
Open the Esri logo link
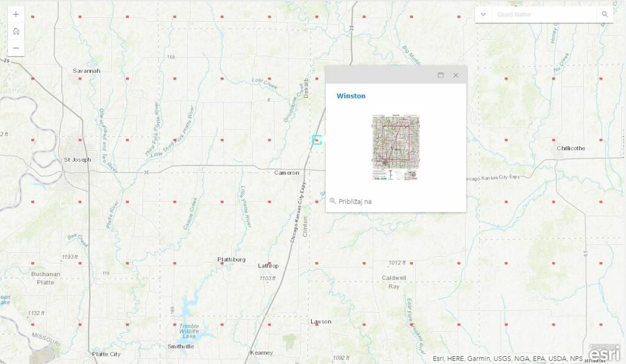604,353
